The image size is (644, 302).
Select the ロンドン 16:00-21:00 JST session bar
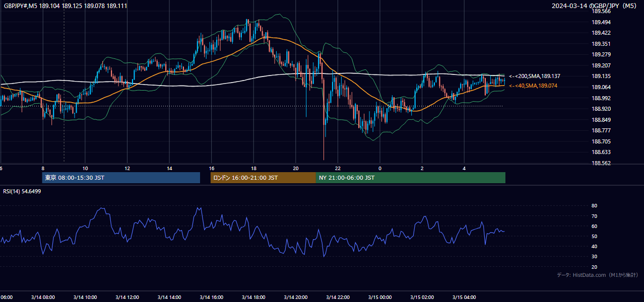pyautogui.click(x=263, y=178)
